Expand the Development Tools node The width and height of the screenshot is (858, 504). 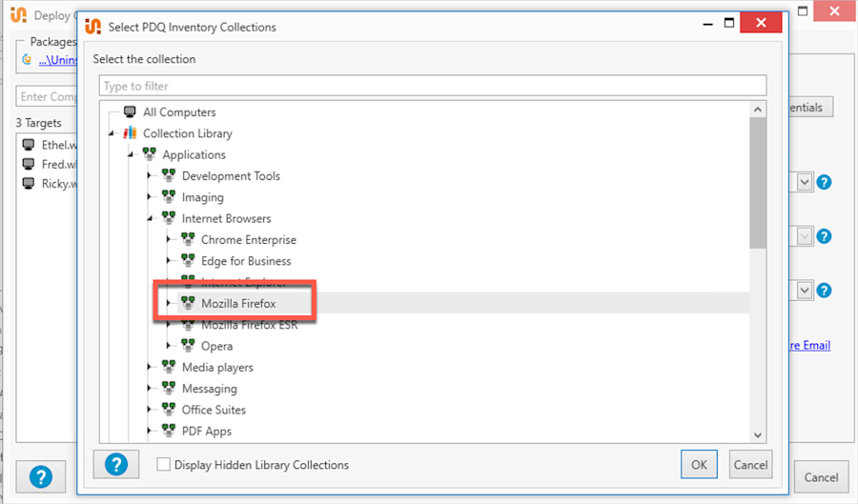tap(150, 175)
